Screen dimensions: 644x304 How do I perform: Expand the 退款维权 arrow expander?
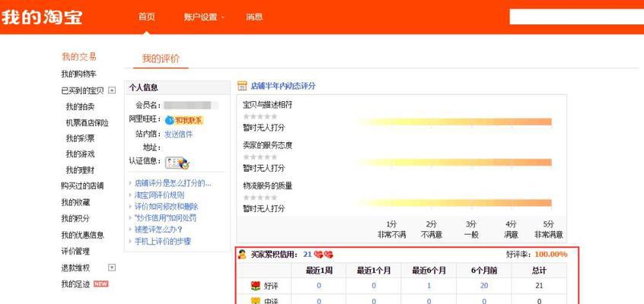click(112, 268)
